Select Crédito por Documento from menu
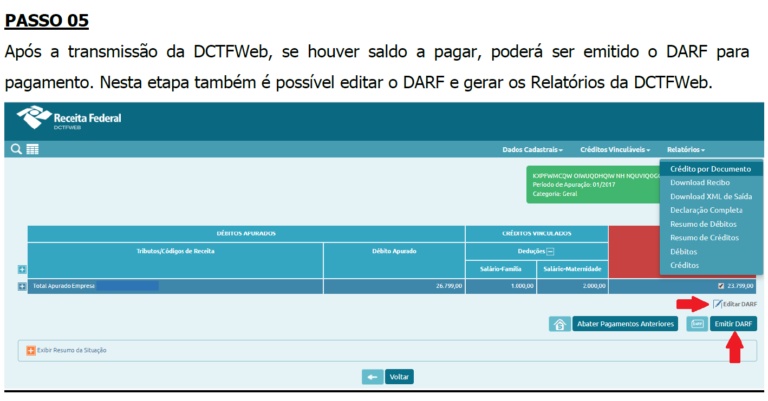The width and height of the screenshot is (768, 401). (710, 169)
